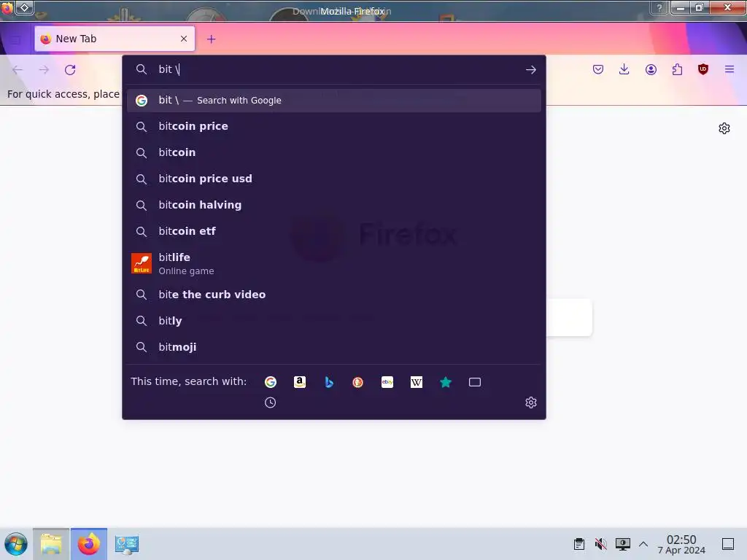Search this time with Amazon
The height and width of the screenshot is (560, 747).
click(300, 382)
